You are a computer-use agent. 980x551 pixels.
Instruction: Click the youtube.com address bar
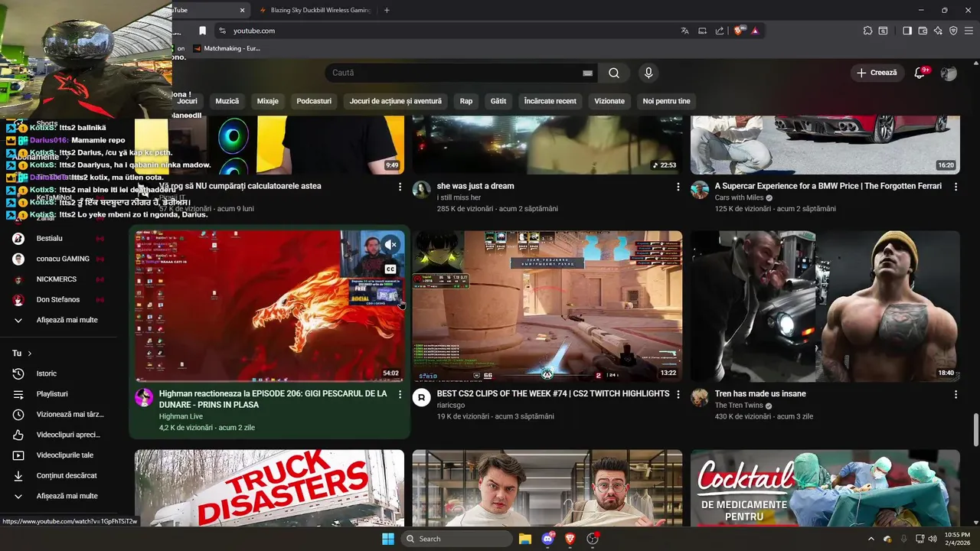[x=452, y=31]
